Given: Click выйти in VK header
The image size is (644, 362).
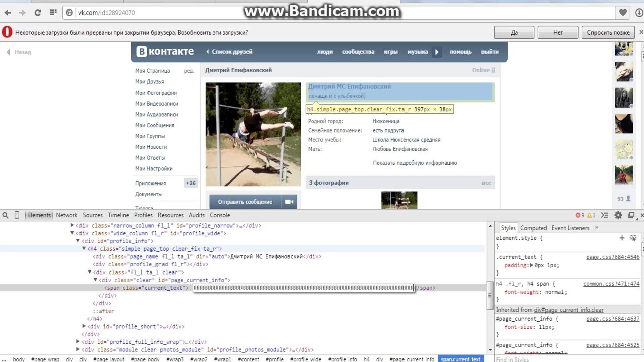Looking at the screenshot, I should point(490,52).
